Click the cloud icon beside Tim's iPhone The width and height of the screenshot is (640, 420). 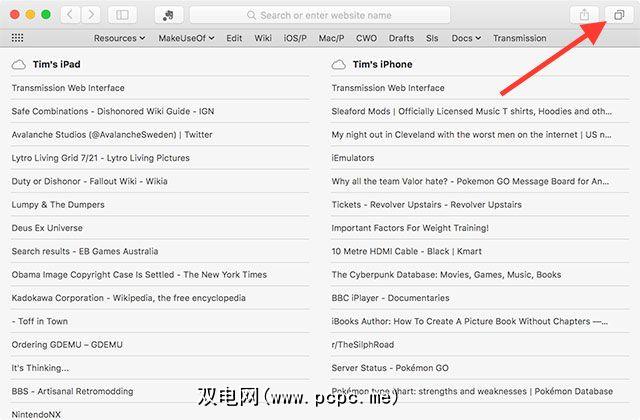point(339,64)
